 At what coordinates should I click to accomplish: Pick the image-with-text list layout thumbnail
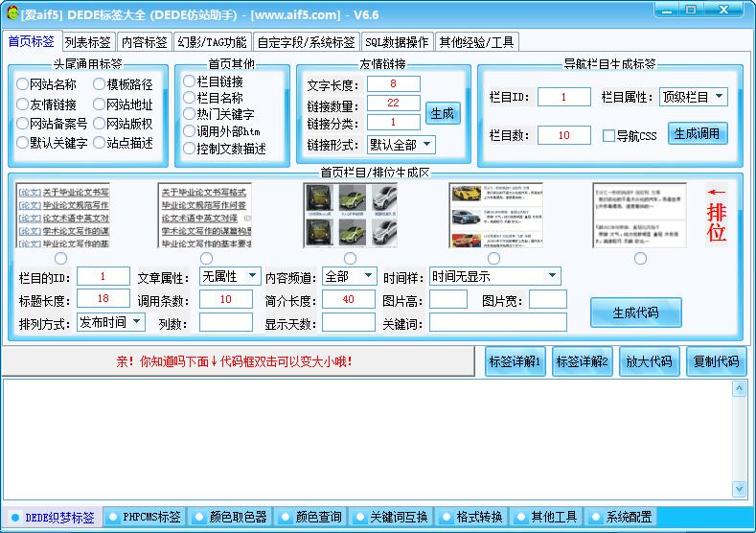coord(494,216)
